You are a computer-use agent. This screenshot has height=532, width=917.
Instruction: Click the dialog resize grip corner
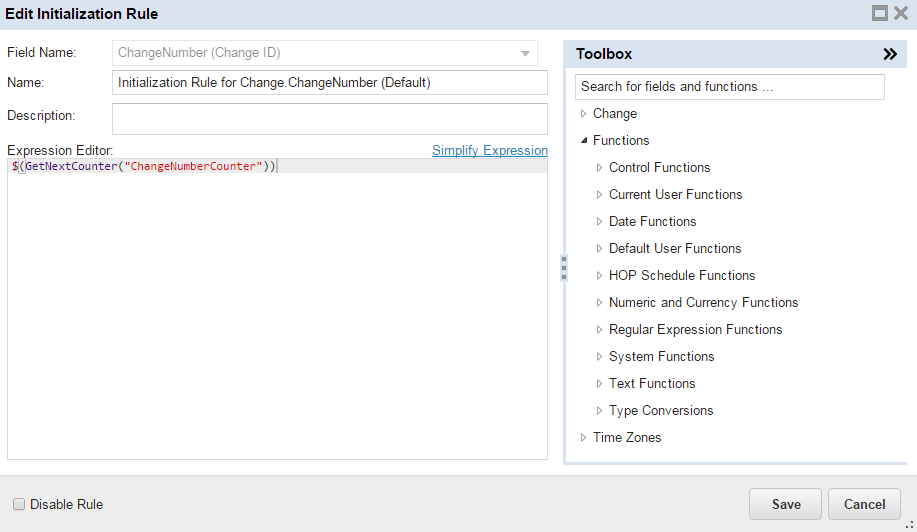pos(909,524)
